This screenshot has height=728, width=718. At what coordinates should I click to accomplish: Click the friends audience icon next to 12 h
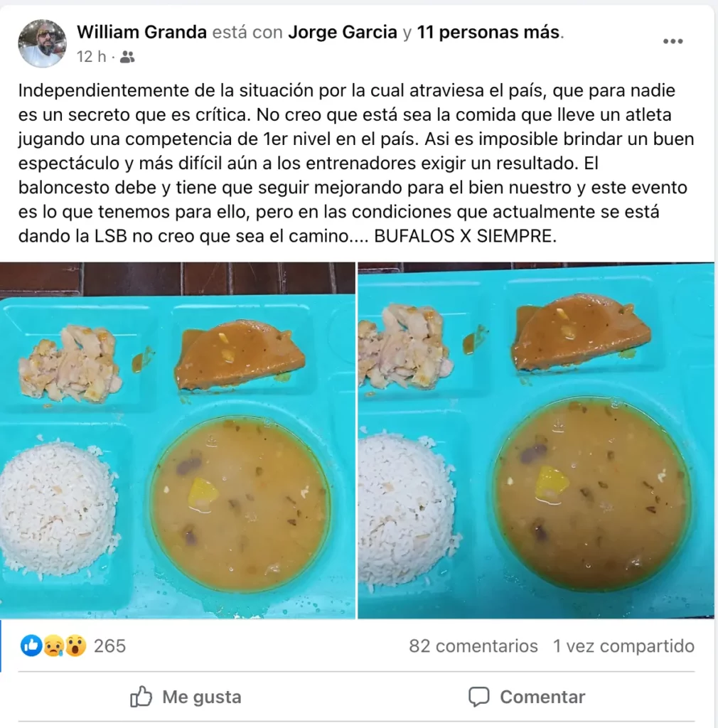tap(127, 57)
